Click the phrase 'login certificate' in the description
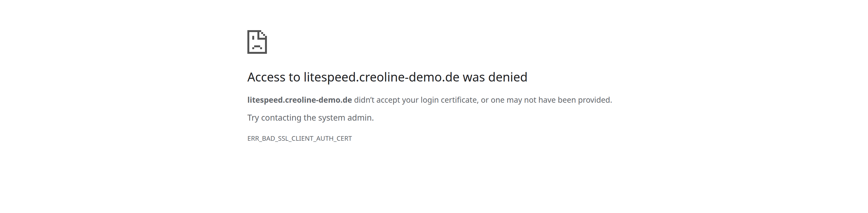 (x=449, y=100)
